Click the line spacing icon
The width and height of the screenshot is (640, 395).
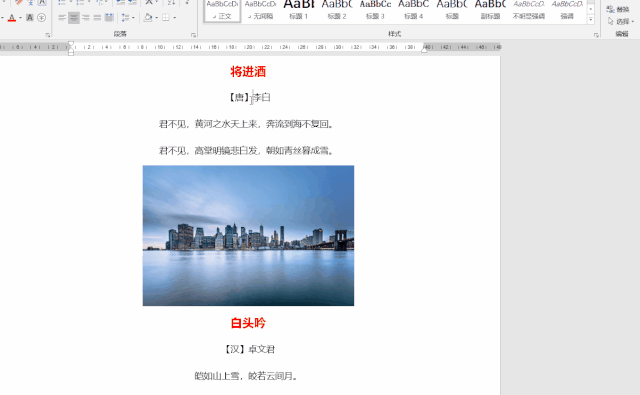[x=125, y=18]
